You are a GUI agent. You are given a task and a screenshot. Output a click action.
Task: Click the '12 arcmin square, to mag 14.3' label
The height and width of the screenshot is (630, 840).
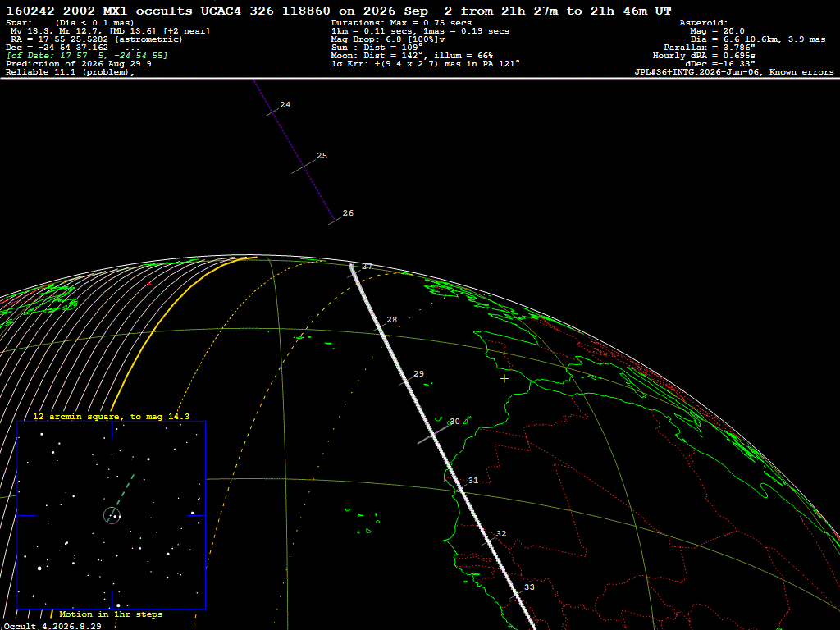[111, 416]
